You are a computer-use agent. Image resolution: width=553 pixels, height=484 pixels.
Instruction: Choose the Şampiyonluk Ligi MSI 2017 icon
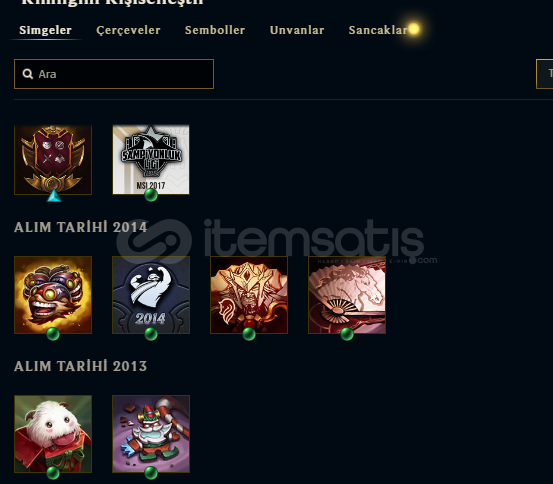tap(151, 159)
